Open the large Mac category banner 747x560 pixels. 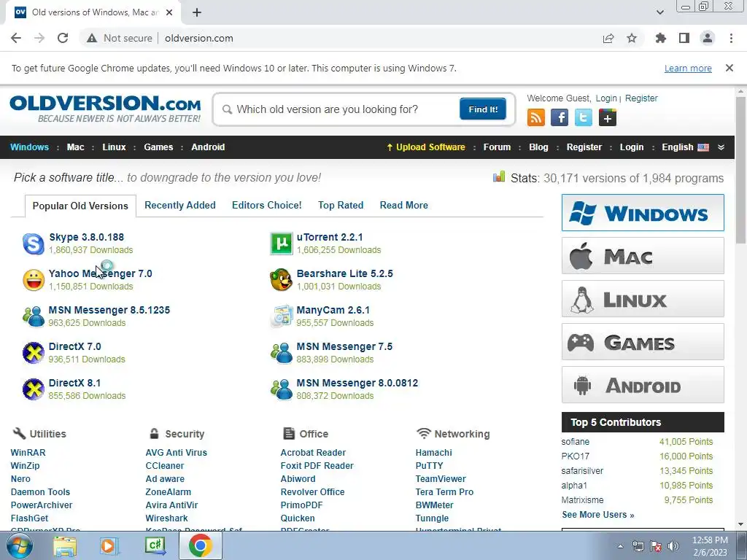[643, 256]
